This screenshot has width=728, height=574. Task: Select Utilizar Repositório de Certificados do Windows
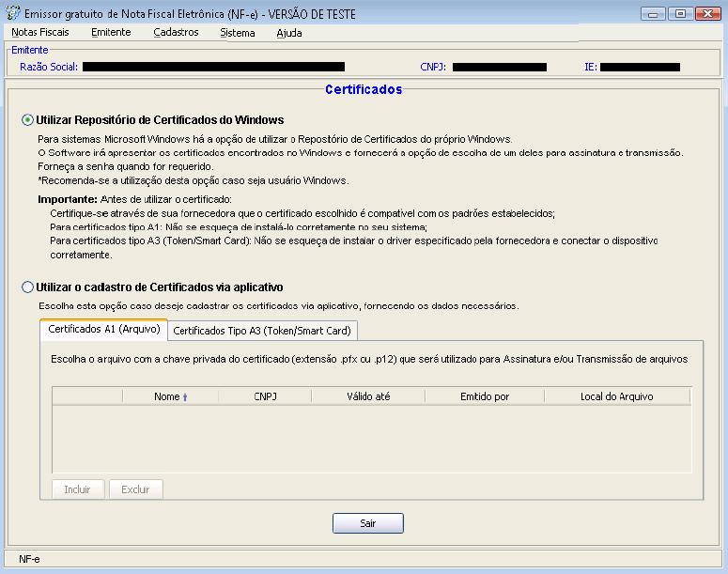pyautogui.click(x=27, y=120)
